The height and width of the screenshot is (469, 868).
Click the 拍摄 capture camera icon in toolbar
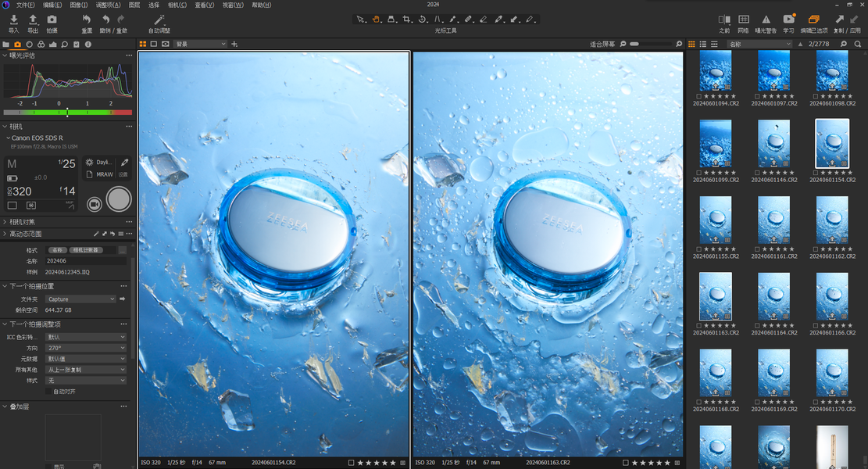(52, 20)
